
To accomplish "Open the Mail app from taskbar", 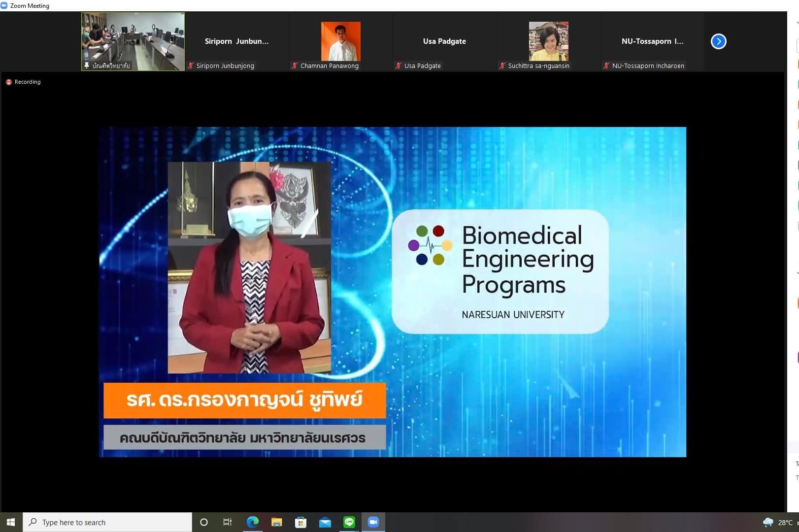I will point(325,522).
